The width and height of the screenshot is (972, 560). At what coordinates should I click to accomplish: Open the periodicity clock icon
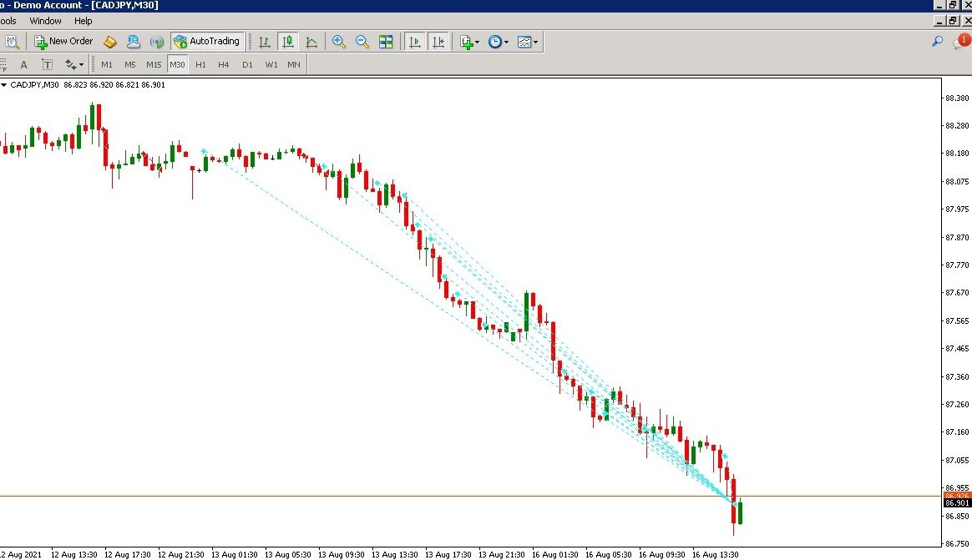click(494, 42)
